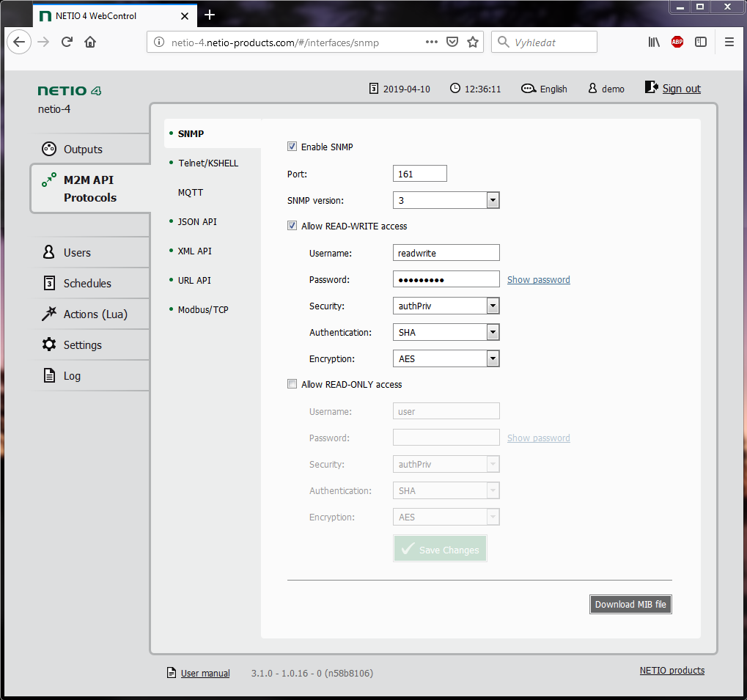Click Show password for read-write user
747x700 pixels.
[538, 279]
